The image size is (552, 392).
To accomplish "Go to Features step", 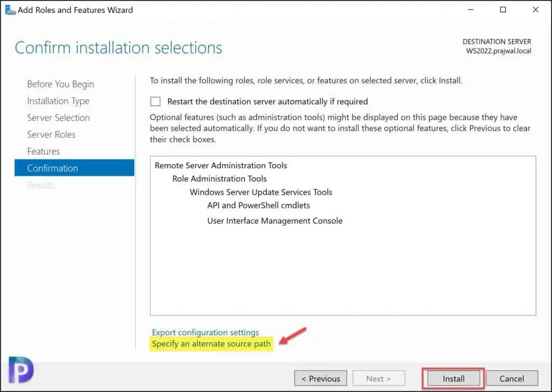I will point(43,152).
